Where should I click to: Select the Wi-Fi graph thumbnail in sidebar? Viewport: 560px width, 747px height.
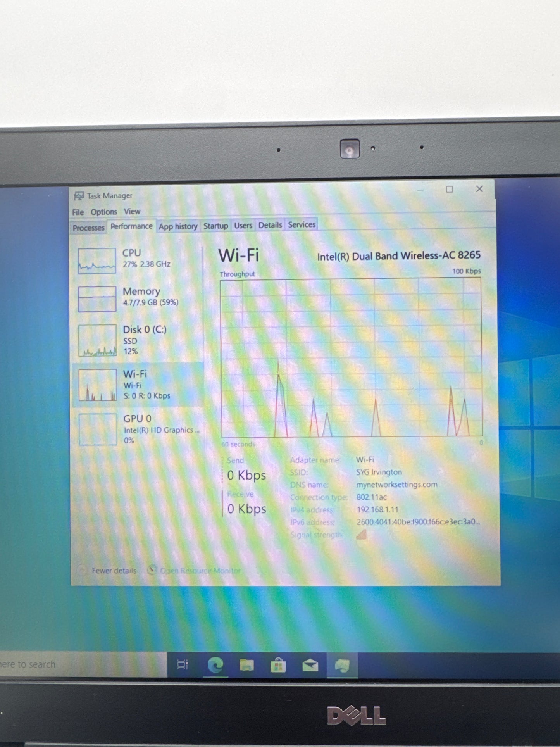98,385
